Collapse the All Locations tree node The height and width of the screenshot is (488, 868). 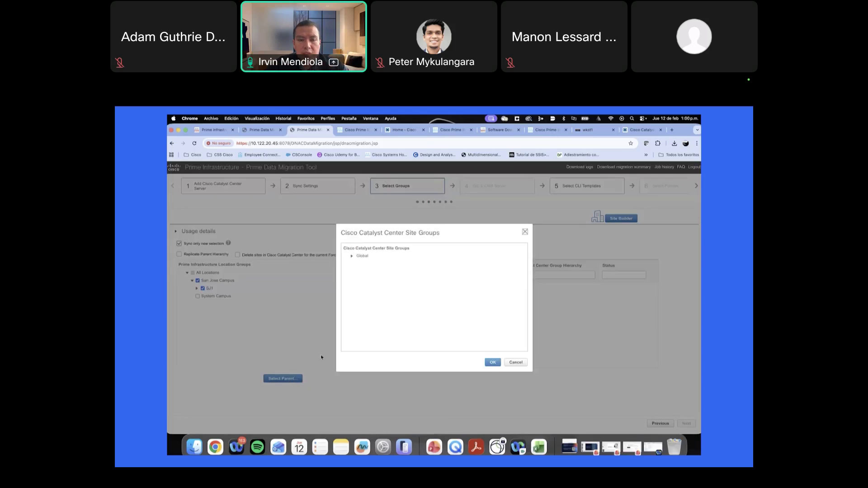click(187, 273)
